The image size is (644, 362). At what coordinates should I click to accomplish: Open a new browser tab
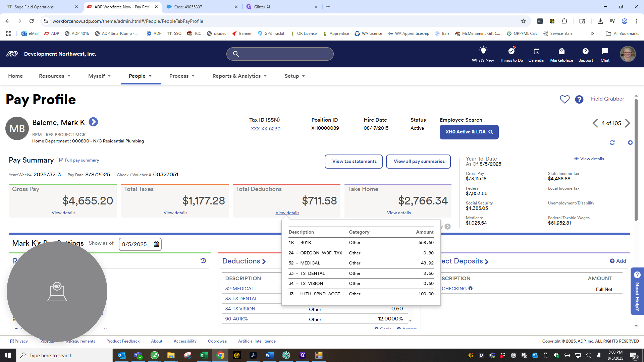(x=328, y=7)
